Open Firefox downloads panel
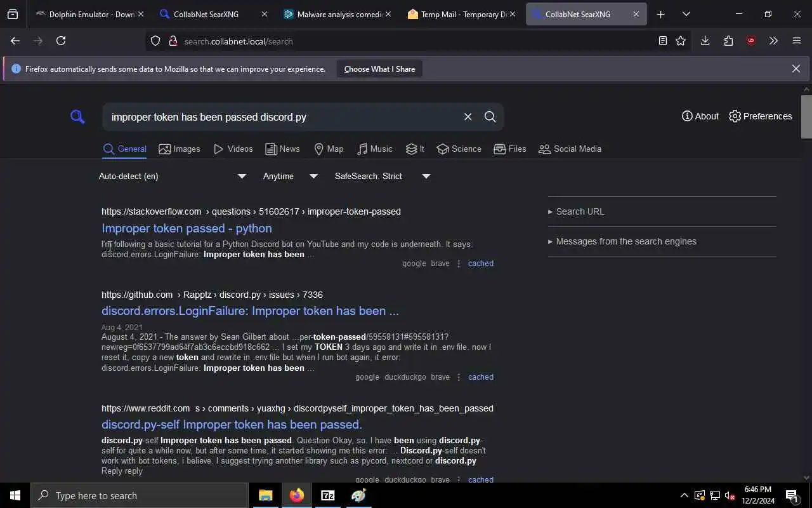 (x=705, y=41)
